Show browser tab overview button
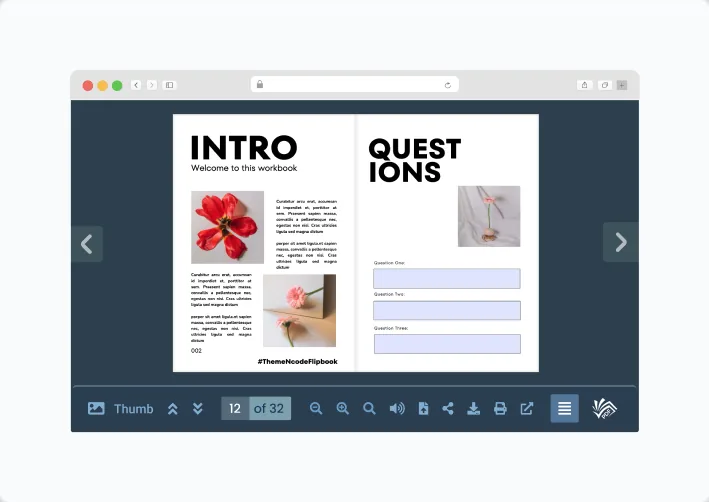 (x=605, y=85)
